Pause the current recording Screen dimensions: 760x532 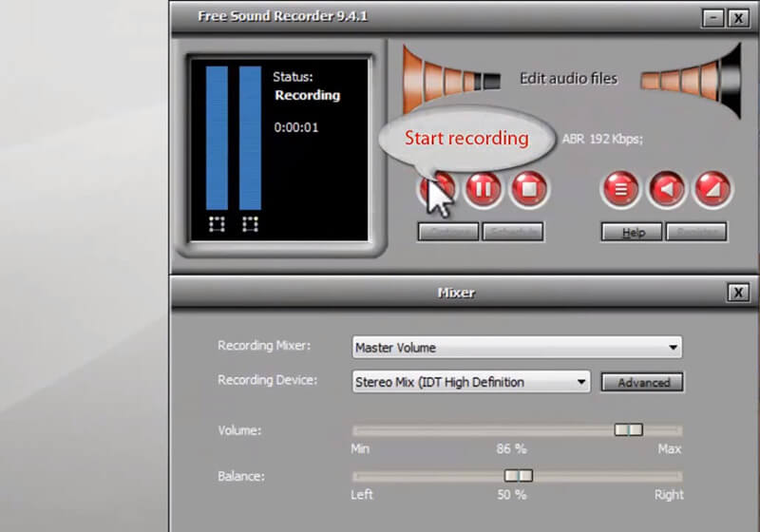483,189
